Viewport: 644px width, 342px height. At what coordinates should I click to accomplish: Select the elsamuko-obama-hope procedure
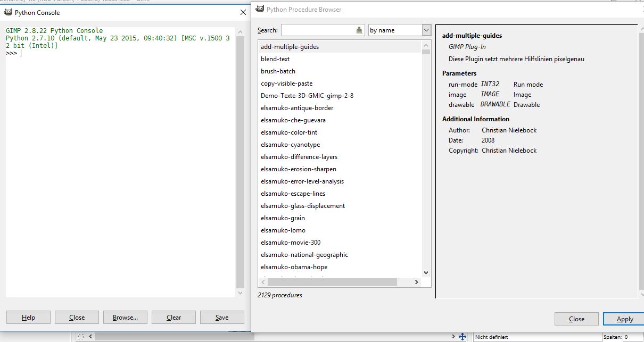pos(340,267)
